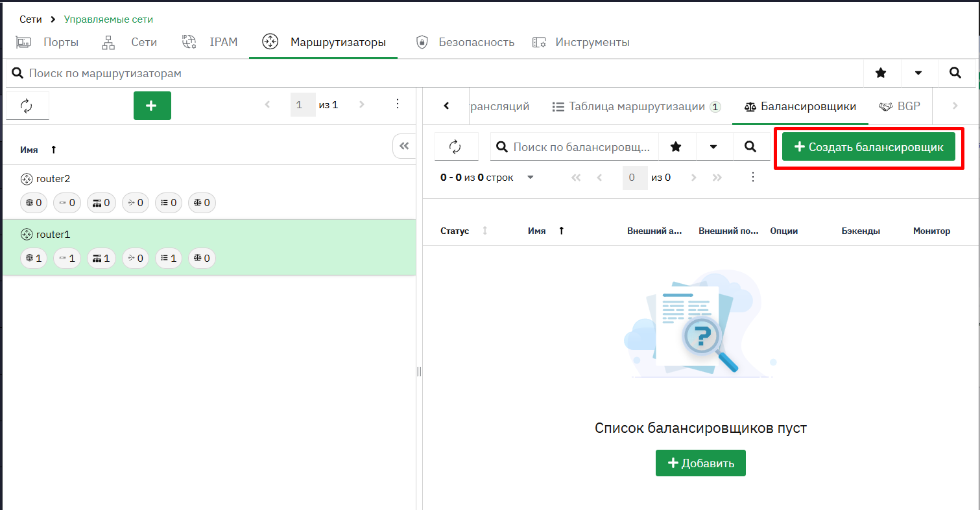
Task: Expand router search options dropdown arrow
Action: click(x=918, y=73)
